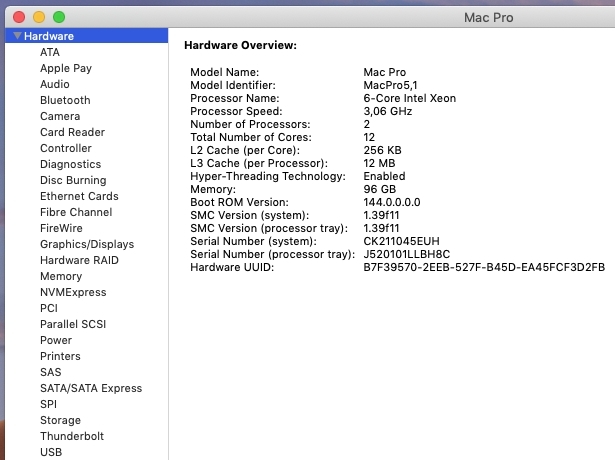
Task: Click the Boot ROM Version 144.0.0.0.0
Action: 392,202
